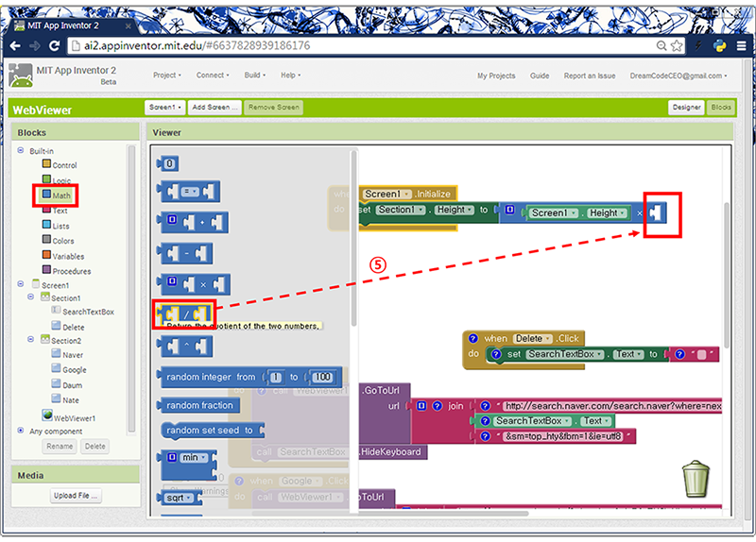The height and width of the screenshot is (542, 756).
Task: Select WebViewer1 in component tree
Action: [69, 417]
